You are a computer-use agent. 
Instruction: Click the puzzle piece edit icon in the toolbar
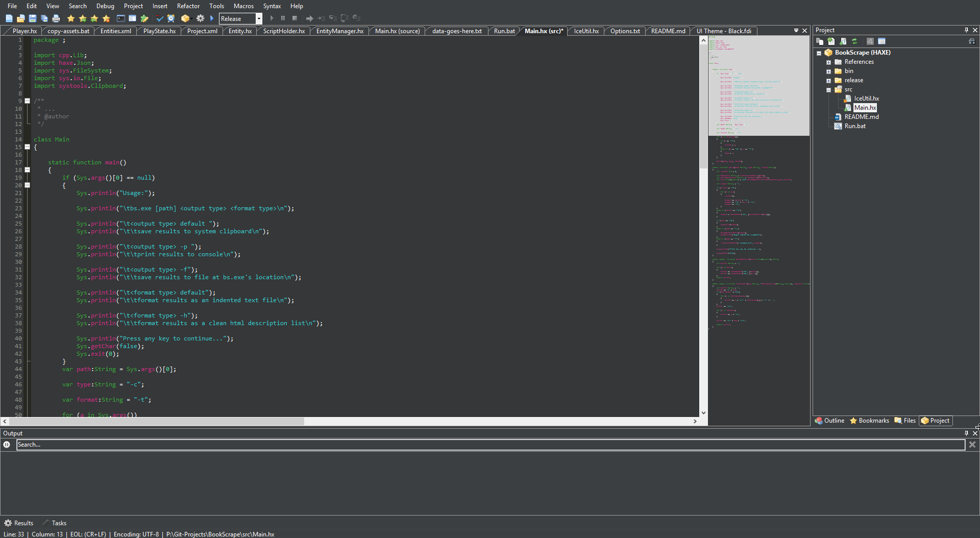point(144,18)
